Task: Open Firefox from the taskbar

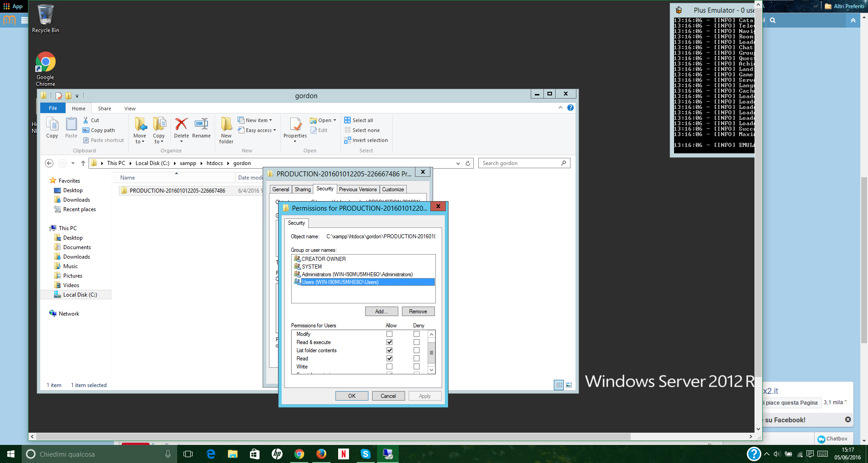Action: [x=321, y=454]
